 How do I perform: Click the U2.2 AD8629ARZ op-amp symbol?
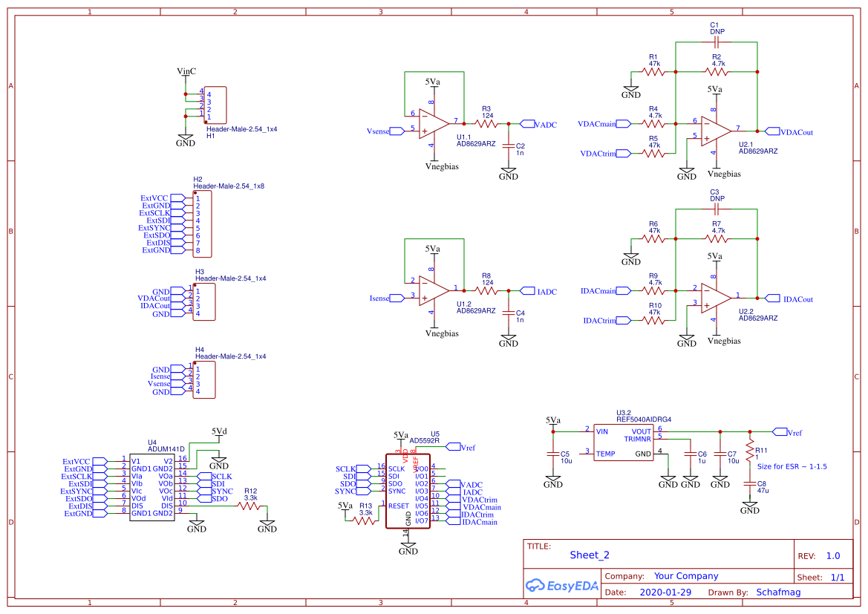pos(716,298)
